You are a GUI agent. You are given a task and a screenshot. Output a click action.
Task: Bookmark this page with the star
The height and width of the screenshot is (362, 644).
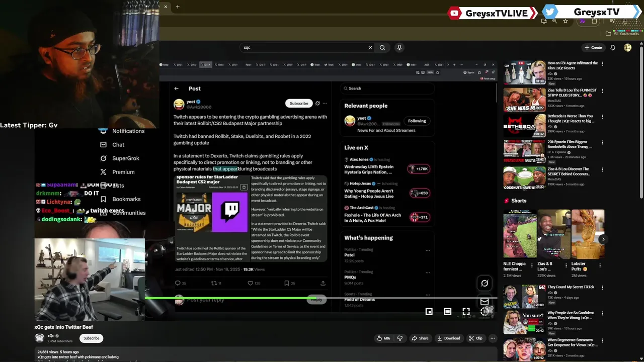[x=566, y=21]
